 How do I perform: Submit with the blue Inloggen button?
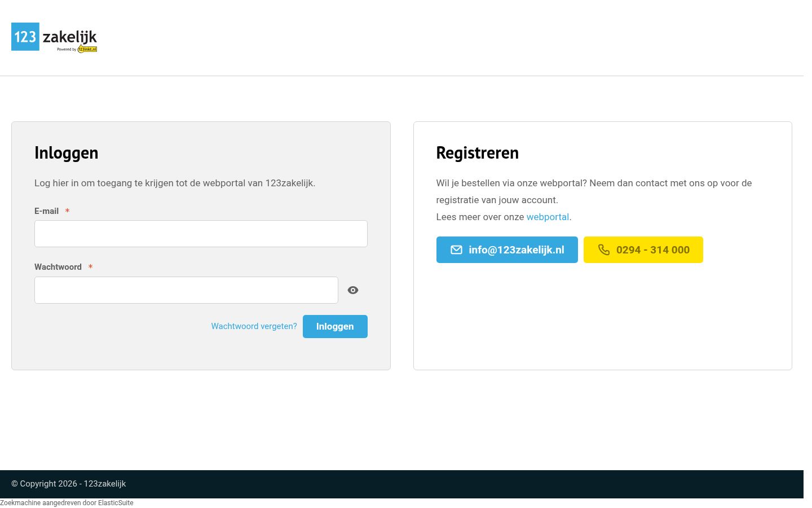coord(335,326)
